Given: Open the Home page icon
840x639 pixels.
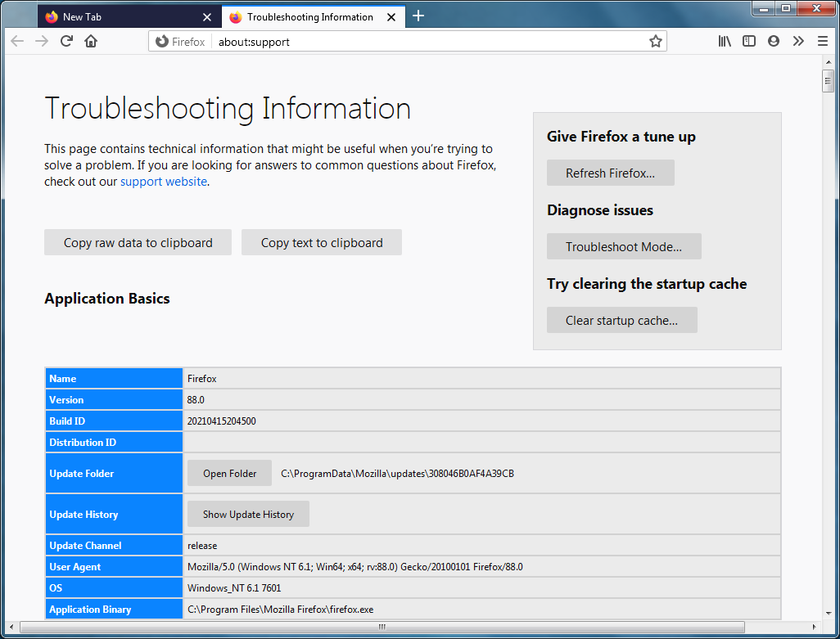Looking at the screenshot, I should [91, 41].
